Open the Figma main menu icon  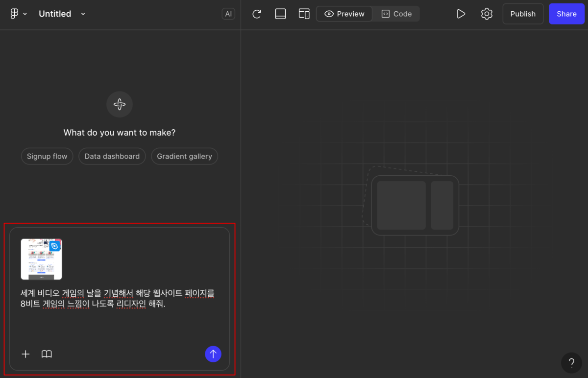point(15,14)
